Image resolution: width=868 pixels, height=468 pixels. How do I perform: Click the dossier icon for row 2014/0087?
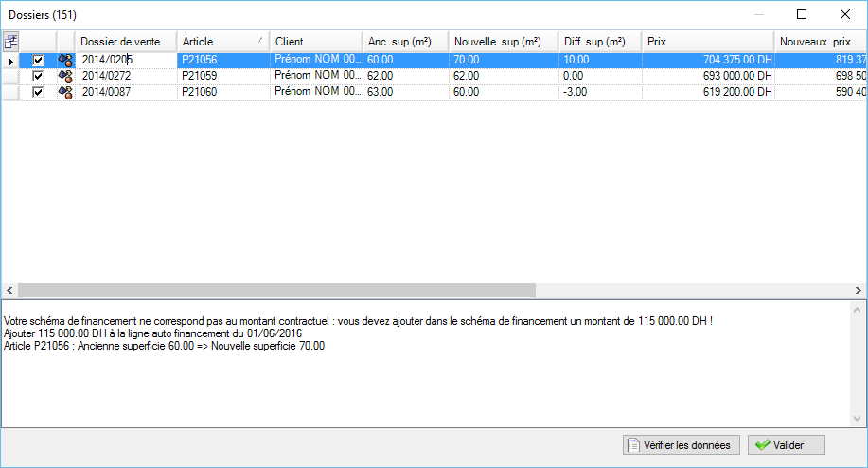(65, 92)
